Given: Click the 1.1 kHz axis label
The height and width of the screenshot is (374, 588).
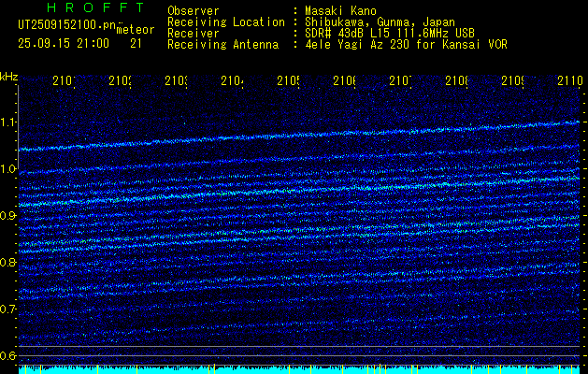Looking at the screenshot, I should 8,122.
